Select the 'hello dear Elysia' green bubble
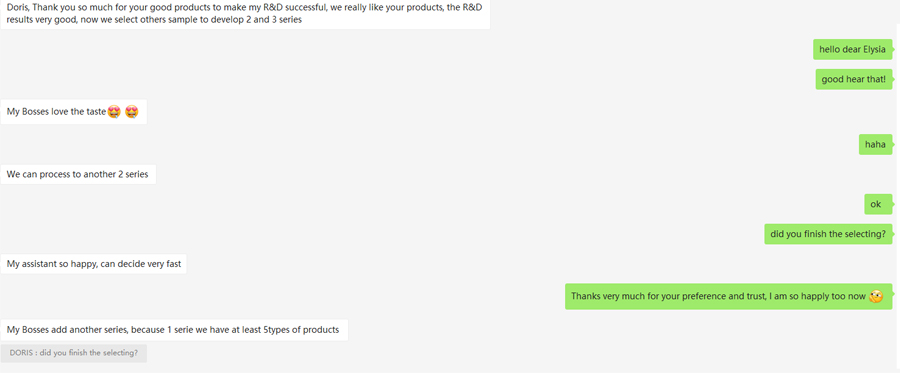 (x=852, y=49)
